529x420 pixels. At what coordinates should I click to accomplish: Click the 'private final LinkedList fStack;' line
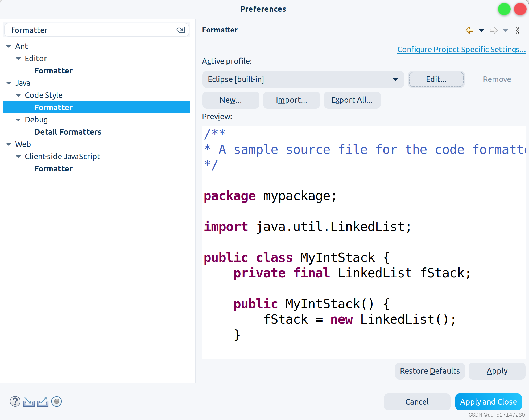[352, 273]
